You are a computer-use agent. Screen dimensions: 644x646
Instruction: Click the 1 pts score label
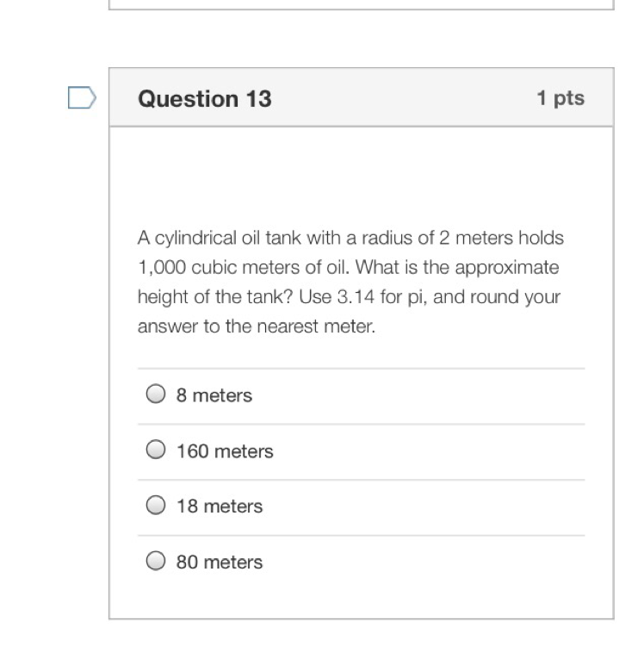[560, 98]
